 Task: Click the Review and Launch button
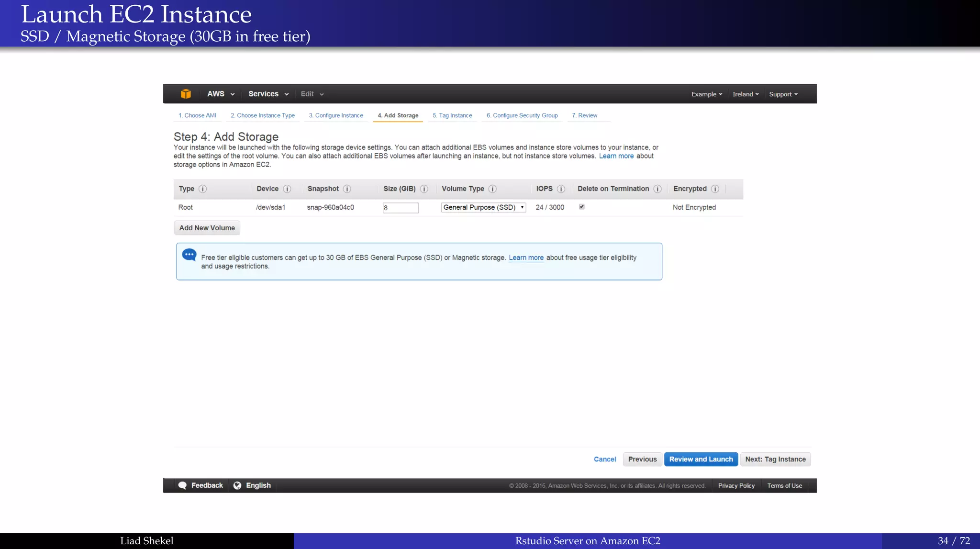pyautogui.click(x=701, y=459)
